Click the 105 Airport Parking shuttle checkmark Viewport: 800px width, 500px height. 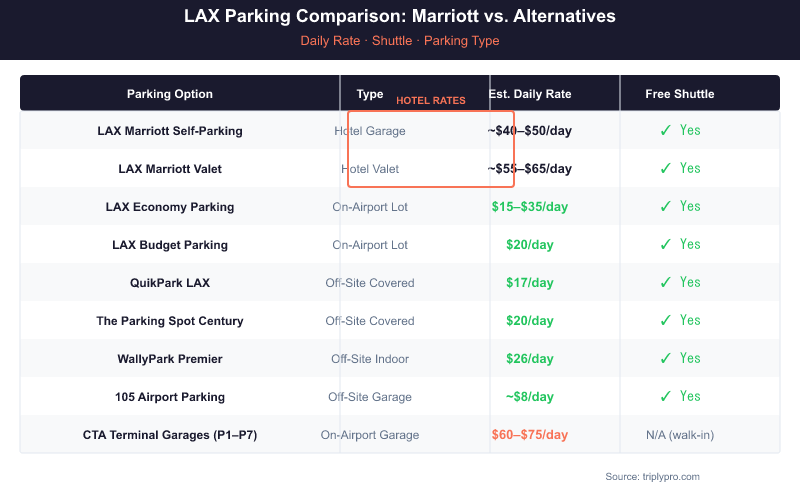[x=665, y=396]
